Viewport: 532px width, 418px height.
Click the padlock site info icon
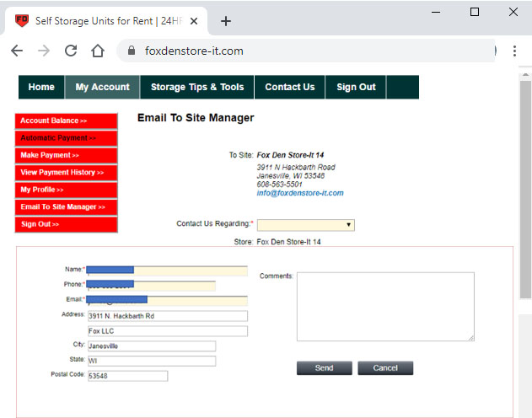131,51
